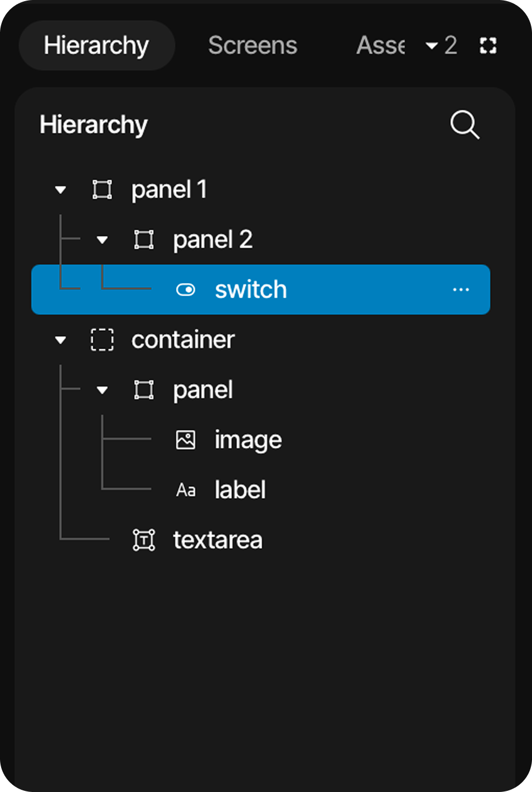Screen dimensions: 532x792
Task: Click the panel 2 frame icon
Action: point(144,240)
